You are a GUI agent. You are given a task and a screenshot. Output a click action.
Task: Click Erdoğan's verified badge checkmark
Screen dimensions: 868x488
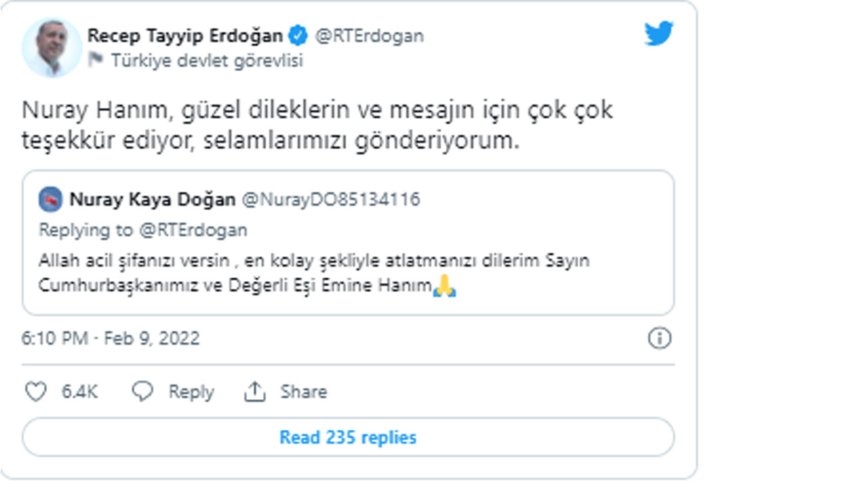click(x=296, y=36)
